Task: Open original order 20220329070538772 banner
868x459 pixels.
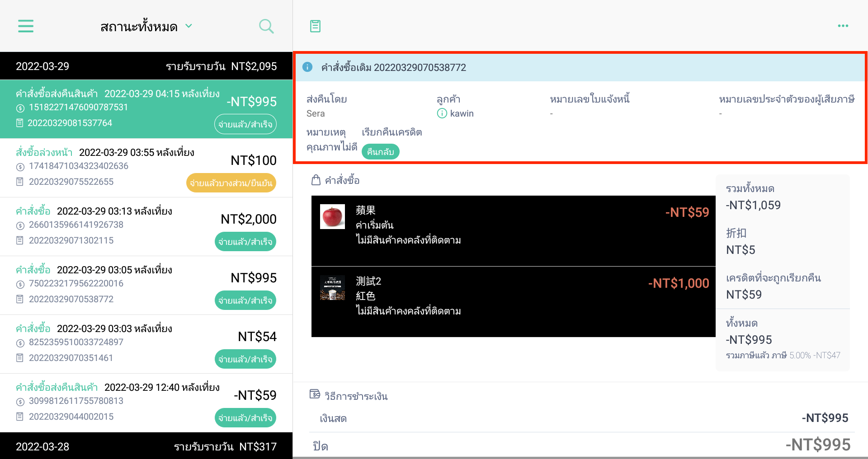Action: (x=580, y=67)
